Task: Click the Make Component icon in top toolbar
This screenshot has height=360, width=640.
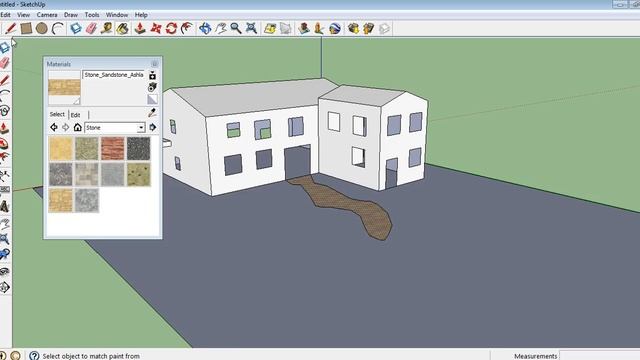Action: click(76, 29)
